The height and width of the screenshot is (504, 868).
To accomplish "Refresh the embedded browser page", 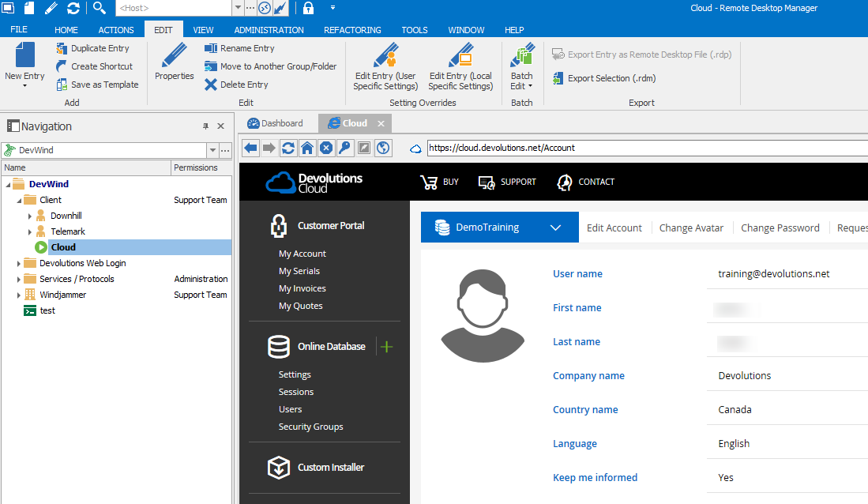I will 288,148.
